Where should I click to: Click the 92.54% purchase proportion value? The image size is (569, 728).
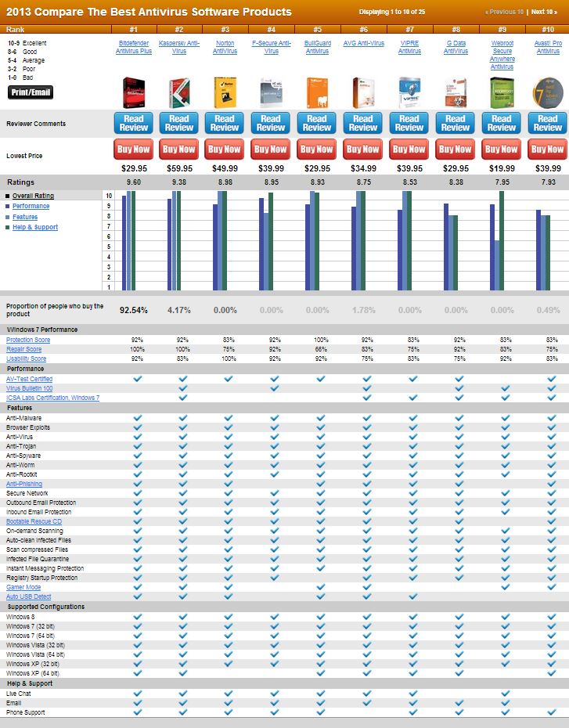click(134, 310)
